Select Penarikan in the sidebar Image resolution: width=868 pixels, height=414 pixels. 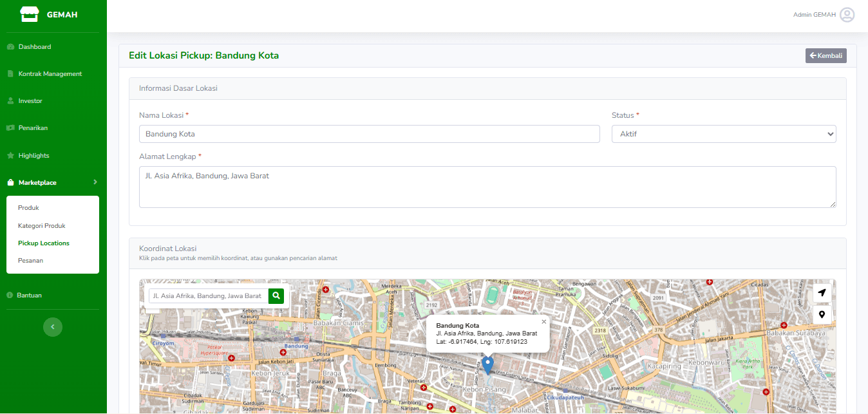pos(33,128)
